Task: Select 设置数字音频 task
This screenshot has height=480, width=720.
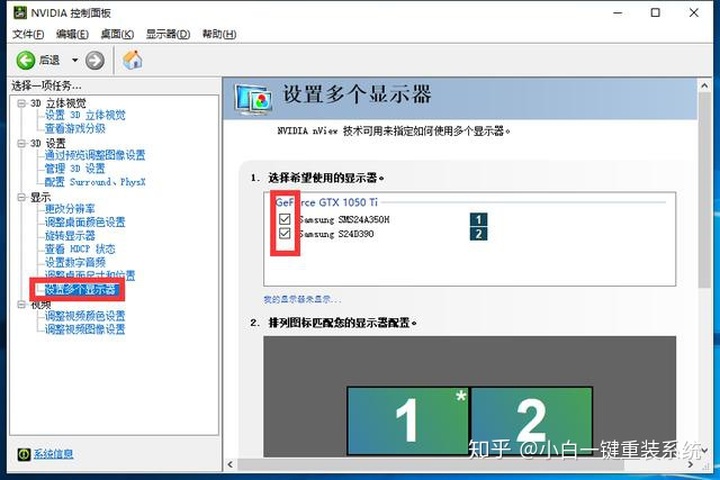Action: pyautogui.click(x=75, y=262)
